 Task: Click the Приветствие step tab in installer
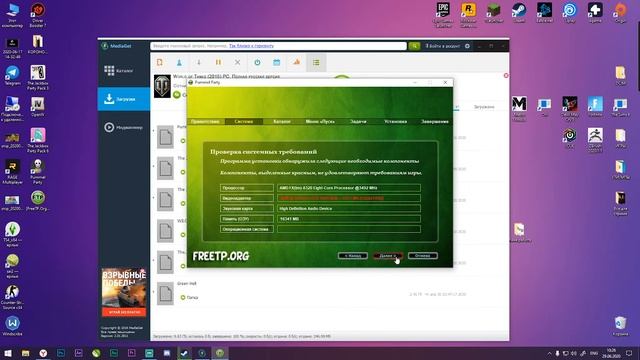point(205,122)
